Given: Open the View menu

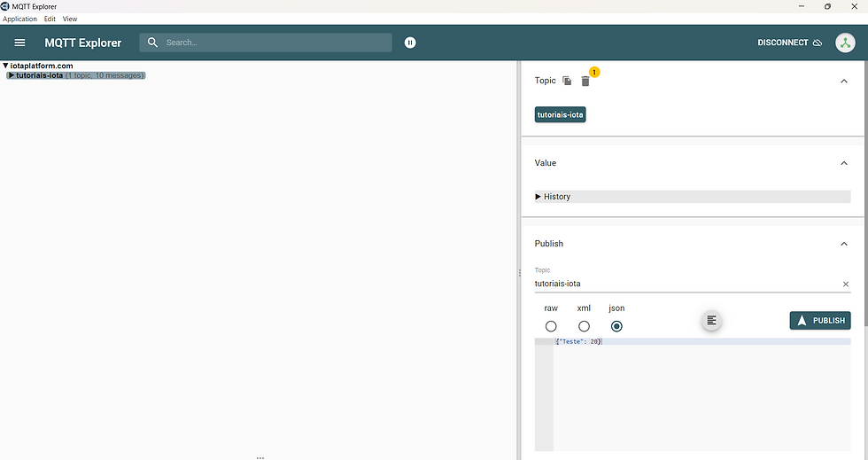Looking at the screenshot, I should 70,19.
